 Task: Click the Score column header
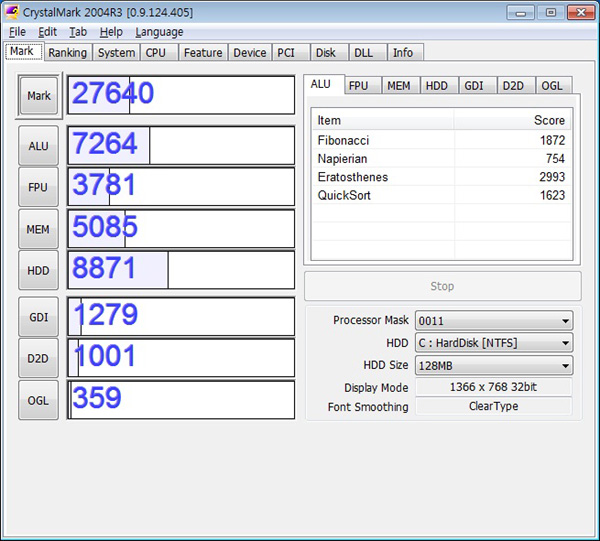(x=513, y=120)
